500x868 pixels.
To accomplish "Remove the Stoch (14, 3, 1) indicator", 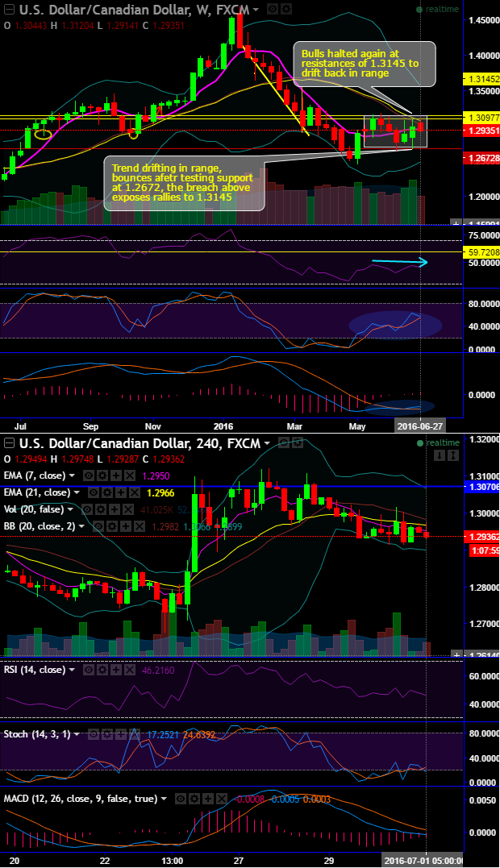I will (135, 734).
